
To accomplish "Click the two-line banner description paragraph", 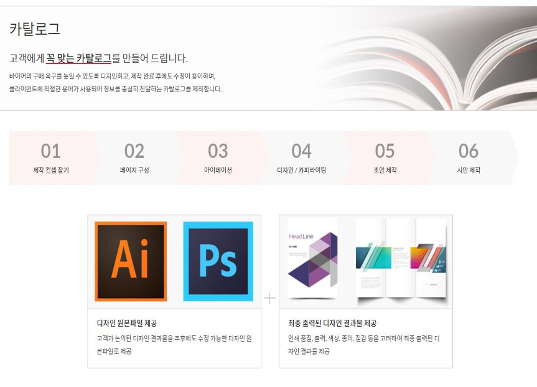I will [115, 82].
